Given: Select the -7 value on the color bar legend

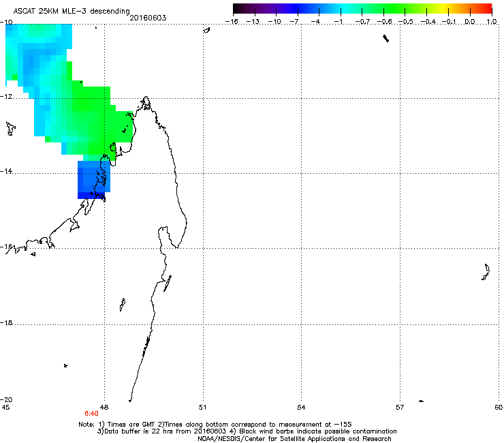Looking at the screenshot, I should (x=294, y=22).
